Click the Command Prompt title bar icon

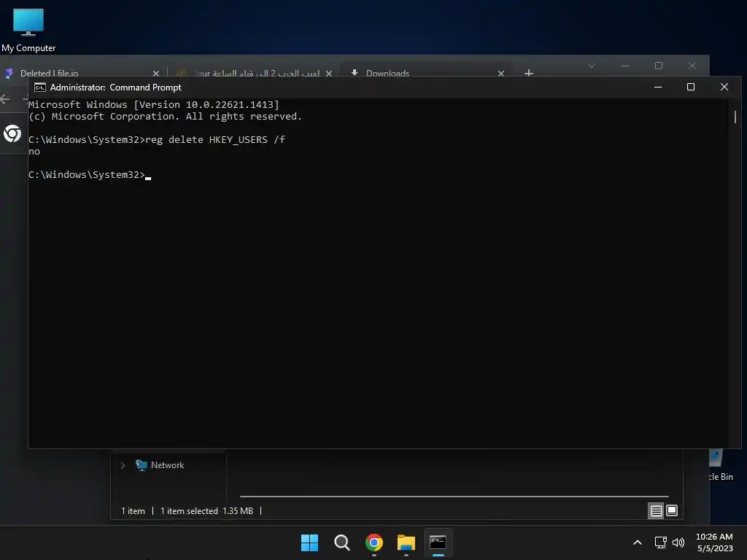pyautogui.click(x=40, y=87)
